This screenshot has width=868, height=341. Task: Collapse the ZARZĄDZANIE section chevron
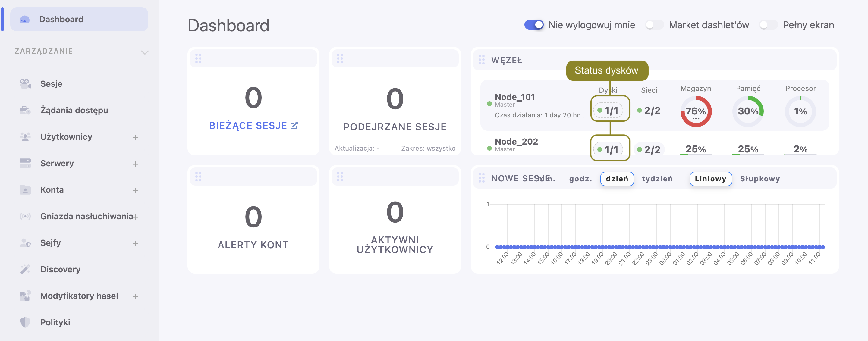point(145,52)
